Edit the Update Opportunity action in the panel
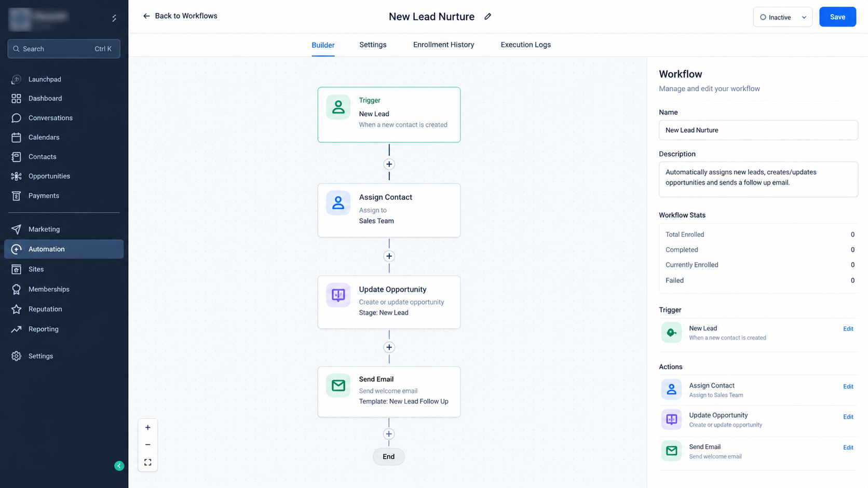 tap(848, 417)
